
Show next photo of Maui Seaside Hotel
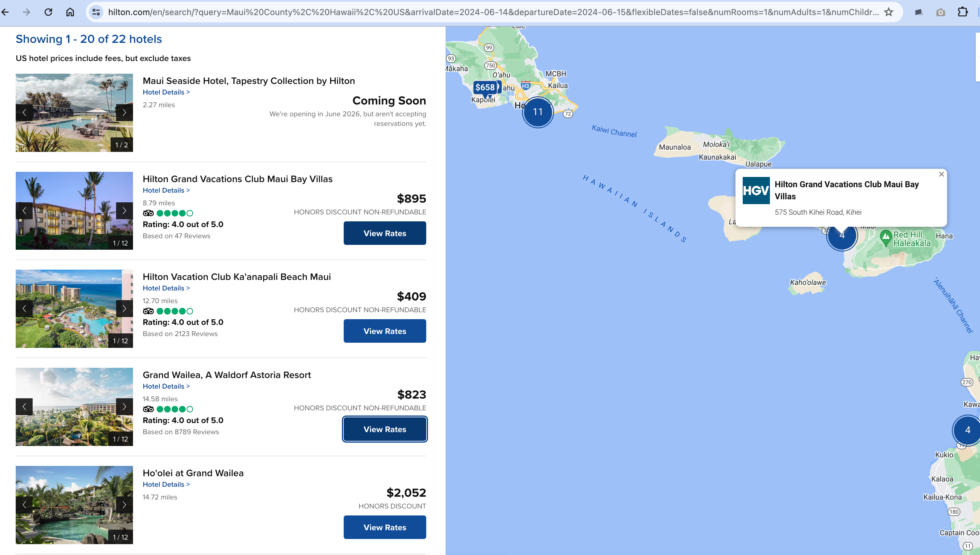[x=124, y=112]
